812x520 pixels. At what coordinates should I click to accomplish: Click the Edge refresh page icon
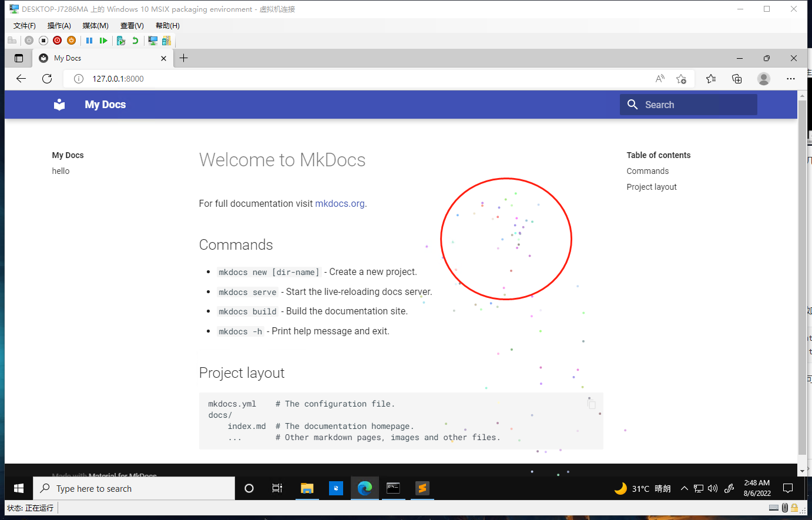click(x=47, y=79)
